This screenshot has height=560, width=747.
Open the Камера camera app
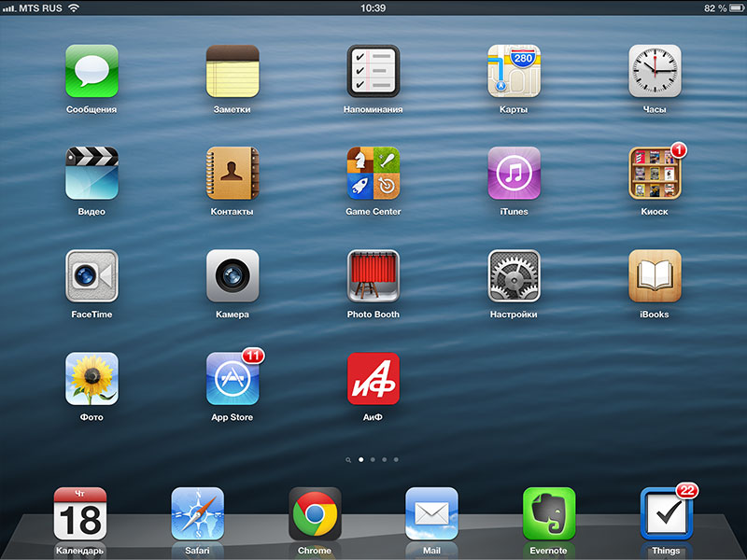coord(233,276)
